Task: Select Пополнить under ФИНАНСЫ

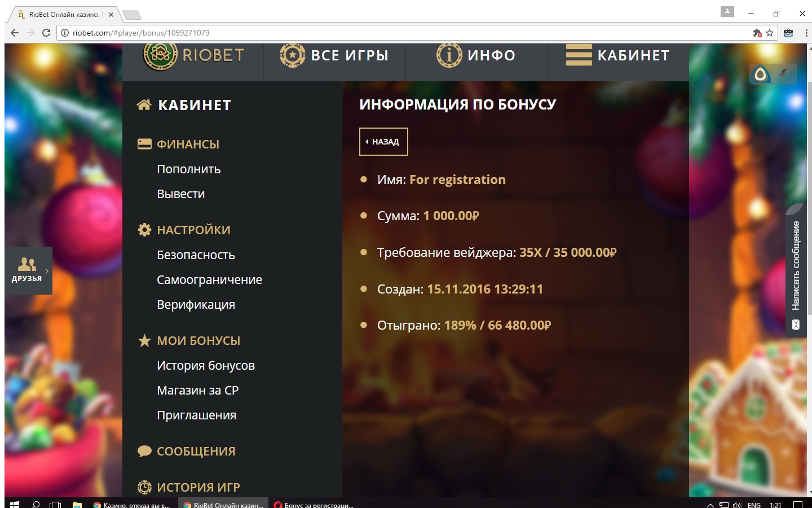Action: click(188, 169)
